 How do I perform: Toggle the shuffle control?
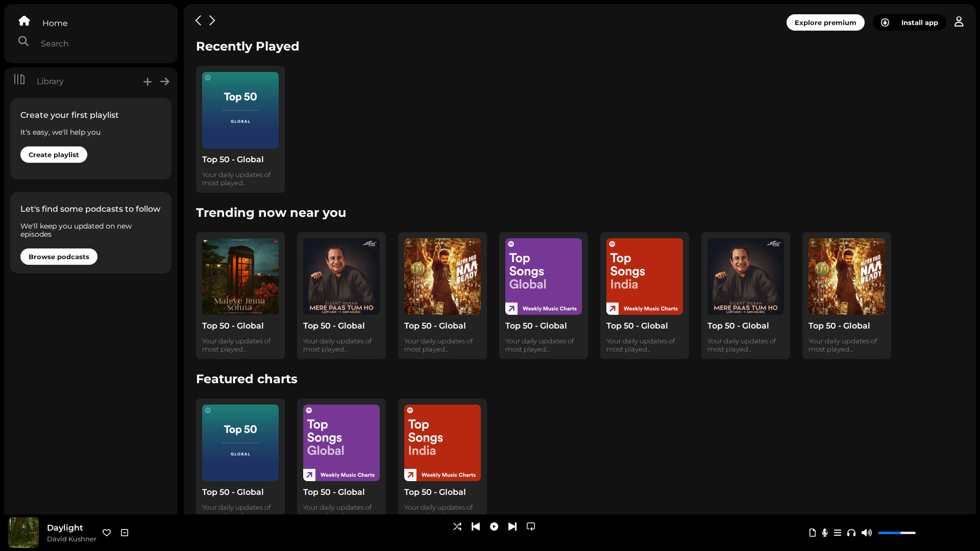(x=457, y=527)
